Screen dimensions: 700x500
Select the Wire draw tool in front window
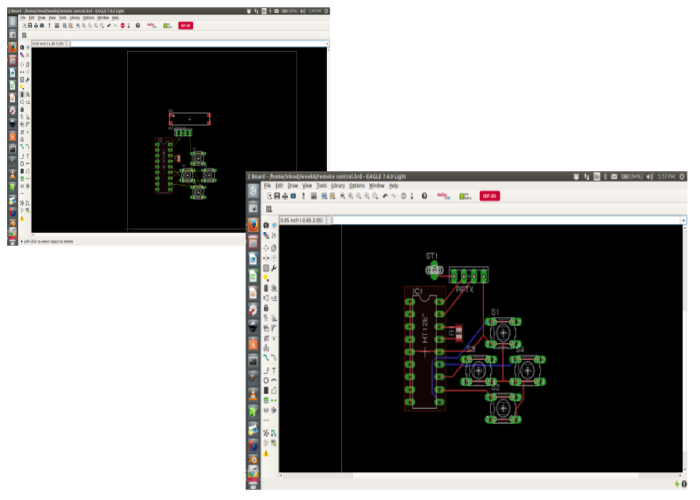pos(266,370)
